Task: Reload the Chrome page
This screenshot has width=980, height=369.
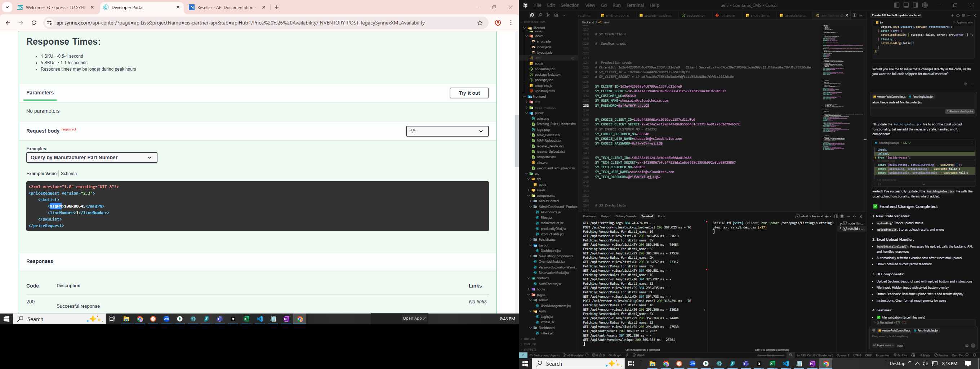Action: click(34, 23)
